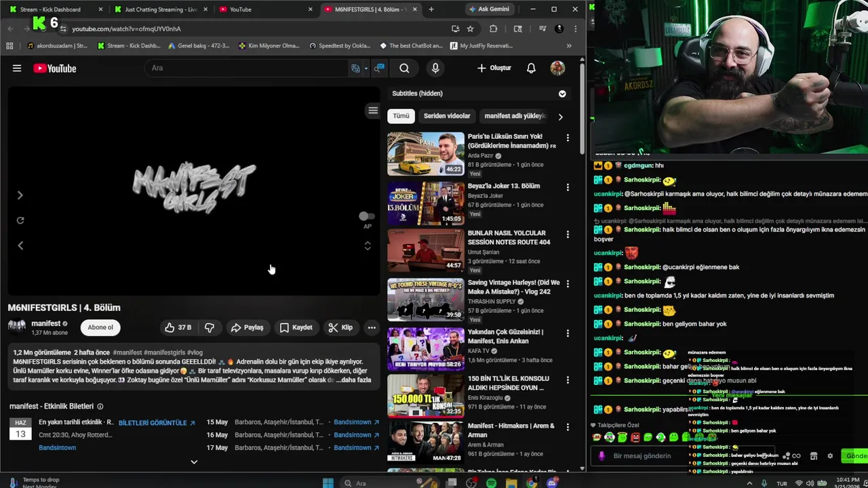Select the Tümü filter chip

pos(401,116)
